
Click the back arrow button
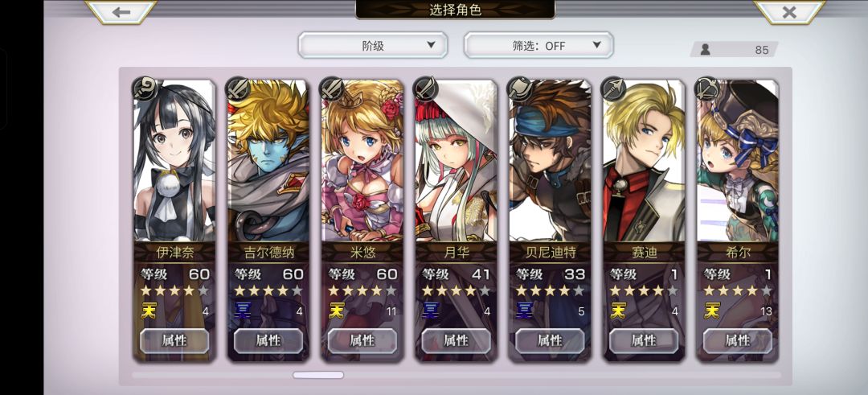click(x=121, y=11)
